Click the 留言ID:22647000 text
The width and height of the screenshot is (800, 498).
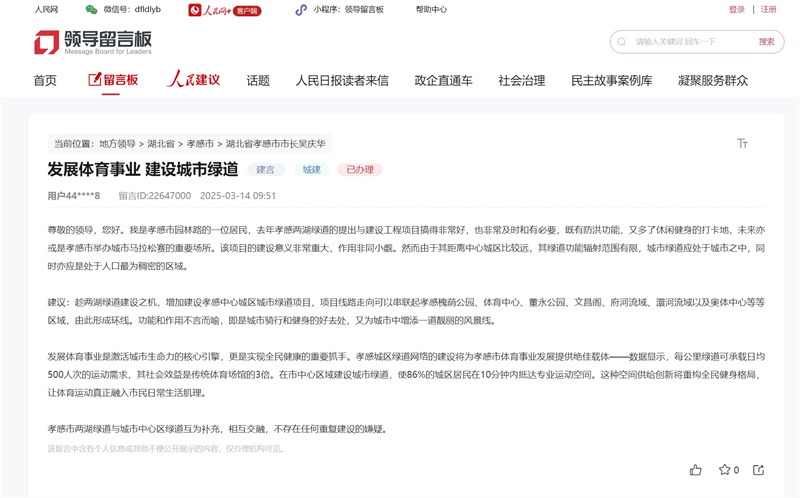[155, 196]
